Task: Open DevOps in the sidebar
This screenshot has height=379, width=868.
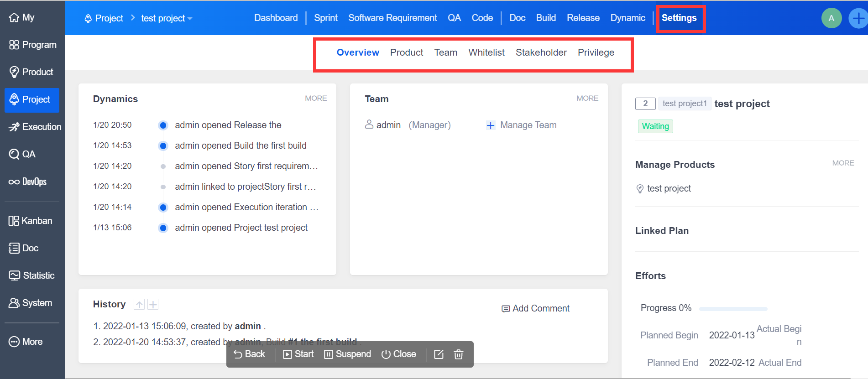Action: pos(28,182)
